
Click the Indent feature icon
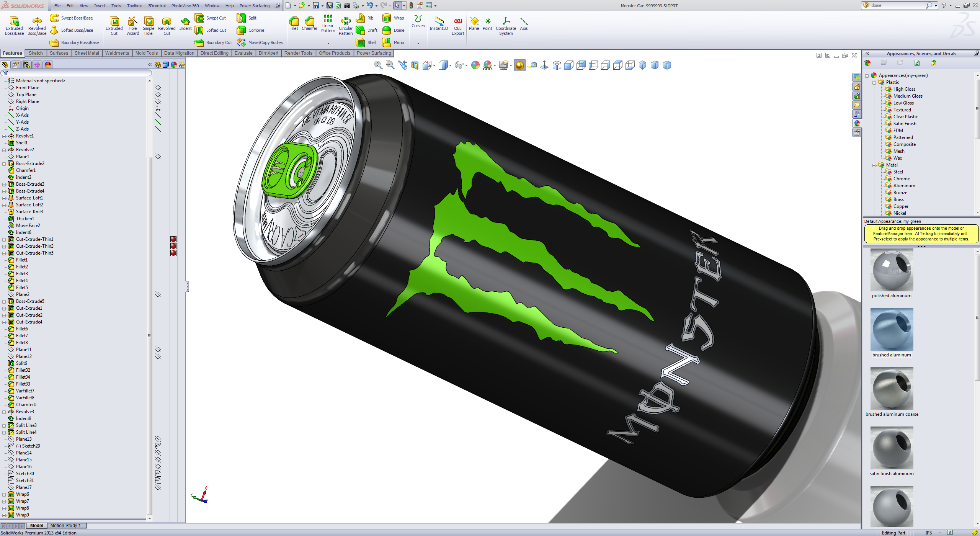point(185,24)
